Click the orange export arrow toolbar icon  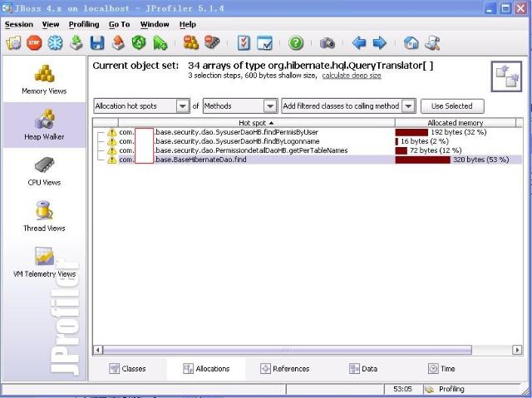(x=118, y=43)
